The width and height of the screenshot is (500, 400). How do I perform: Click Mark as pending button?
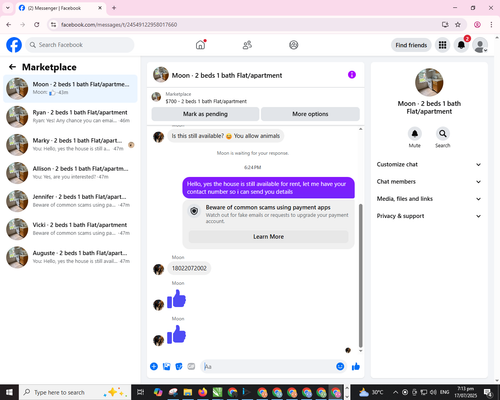click(x=205, y=114)
